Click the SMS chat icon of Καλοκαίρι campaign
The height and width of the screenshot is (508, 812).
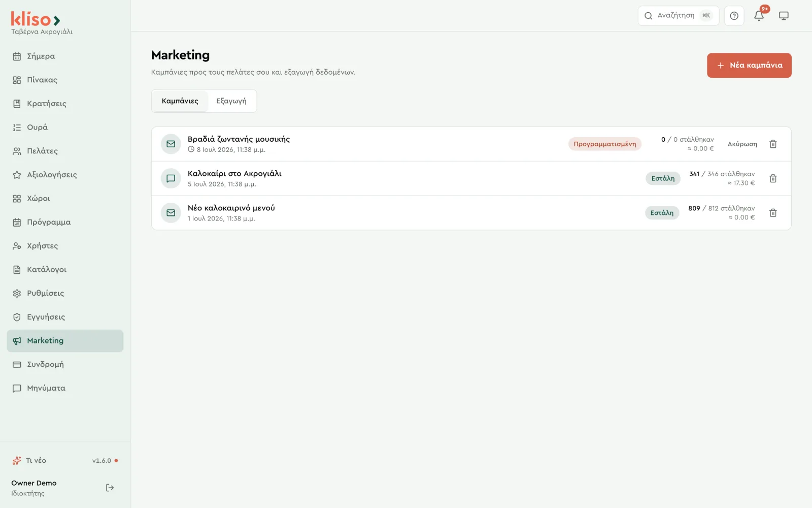pos(171,179)
